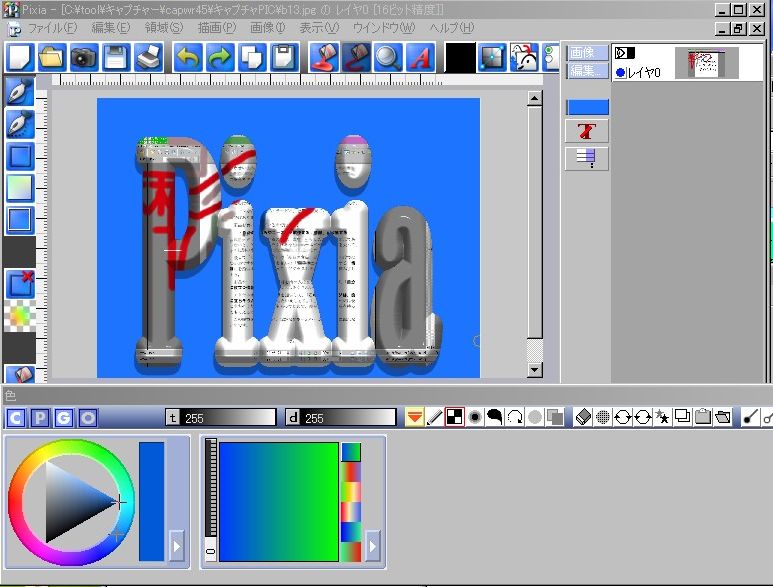Switch to the P panel tab

(39, 418)
